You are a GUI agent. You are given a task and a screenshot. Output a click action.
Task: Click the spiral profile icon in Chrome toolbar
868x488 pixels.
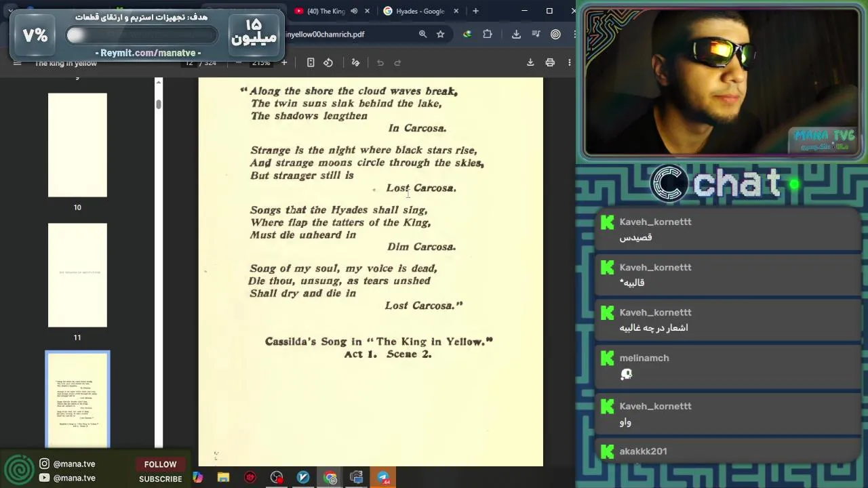click(x=555, y=34)
